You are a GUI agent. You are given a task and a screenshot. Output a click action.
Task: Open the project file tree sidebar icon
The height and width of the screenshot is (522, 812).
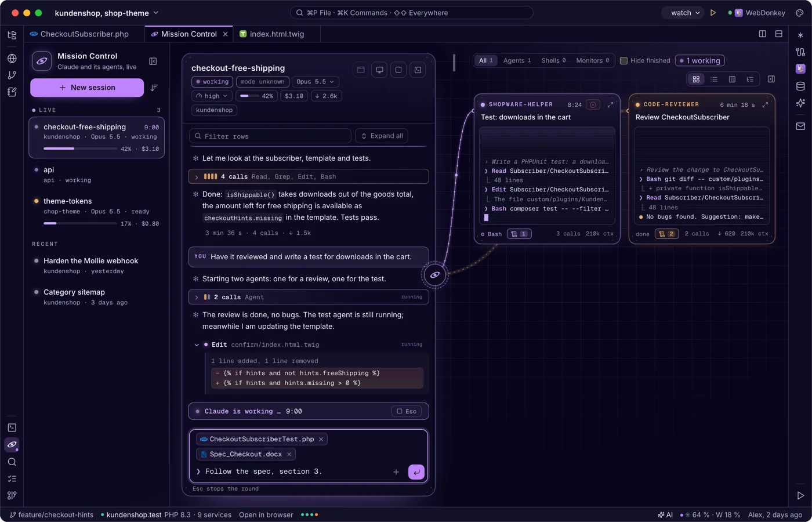coord(12,35)
